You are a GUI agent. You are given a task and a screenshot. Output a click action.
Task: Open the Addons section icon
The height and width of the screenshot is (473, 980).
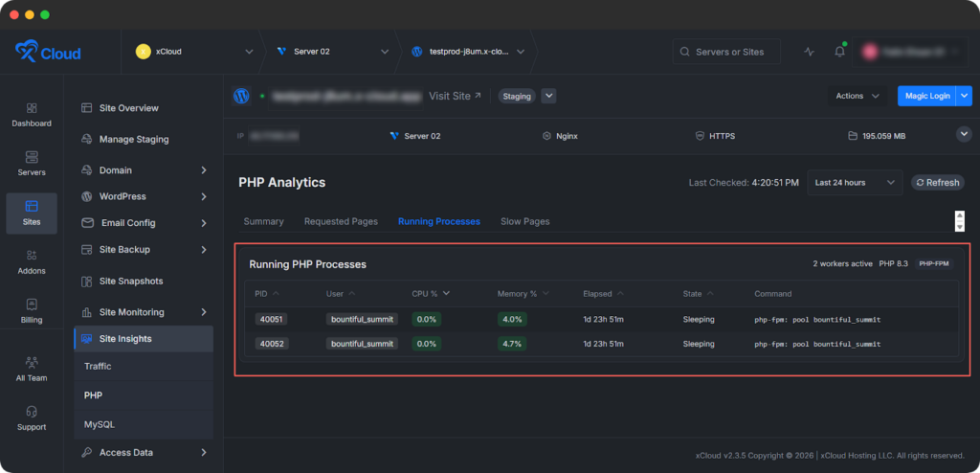(x=32, y=255)
